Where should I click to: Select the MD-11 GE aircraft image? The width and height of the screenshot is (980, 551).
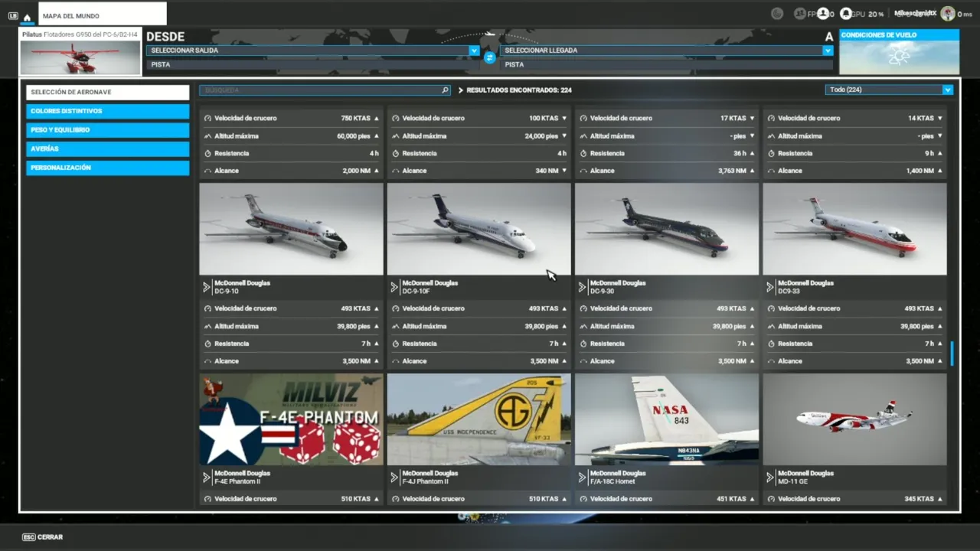(854, 419)
